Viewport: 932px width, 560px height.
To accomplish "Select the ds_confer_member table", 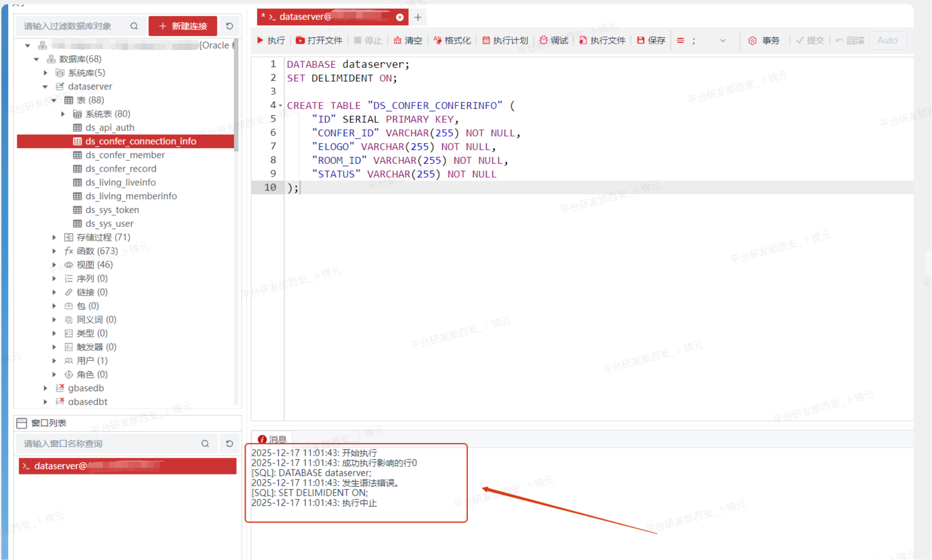I will [125, 155].
